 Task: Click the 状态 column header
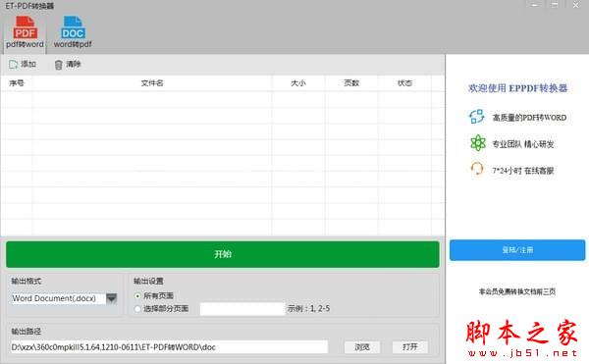404,83
